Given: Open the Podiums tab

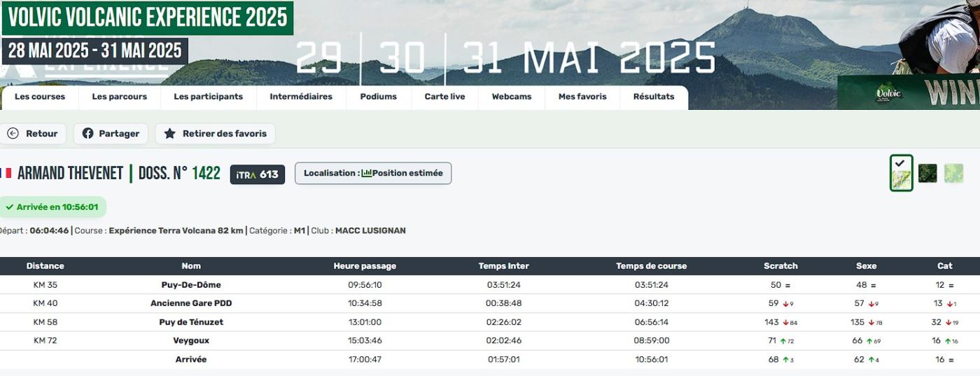Looking at the screenshot, I should 378,97.
